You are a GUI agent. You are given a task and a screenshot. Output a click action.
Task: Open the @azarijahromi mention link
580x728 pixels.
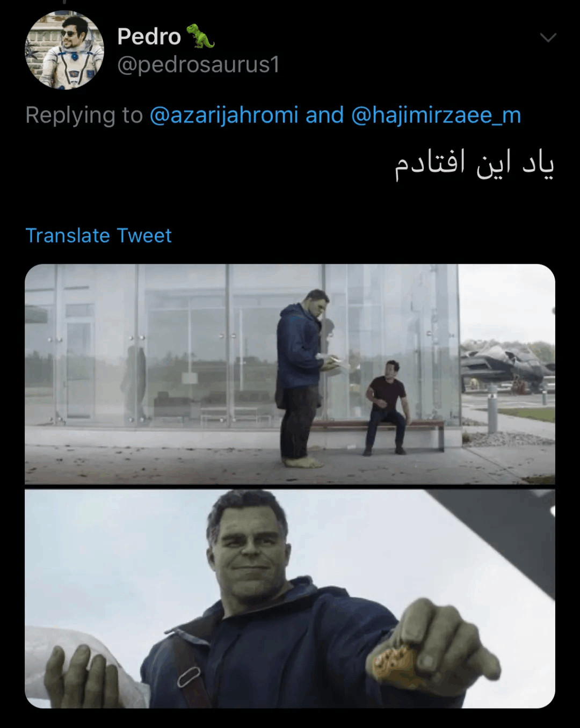tap(223, 115)
